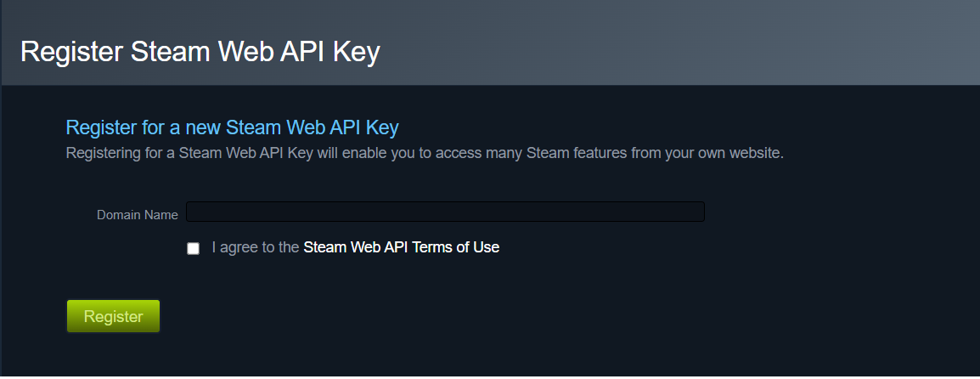Click the word 'Key' in the large page title
This screenshot has width=980, height=379.
[x=357, y=52]
